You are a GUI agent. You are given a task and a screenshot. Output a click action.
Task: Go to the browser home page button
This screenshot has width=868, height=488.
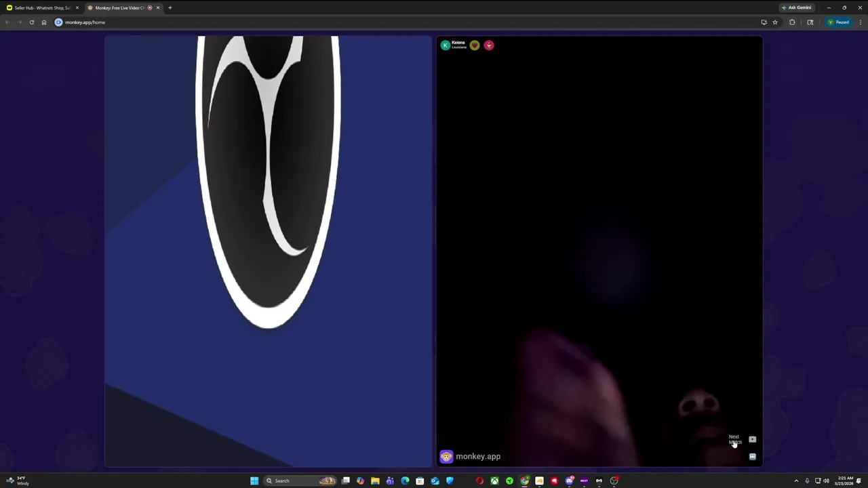[44, 22]
